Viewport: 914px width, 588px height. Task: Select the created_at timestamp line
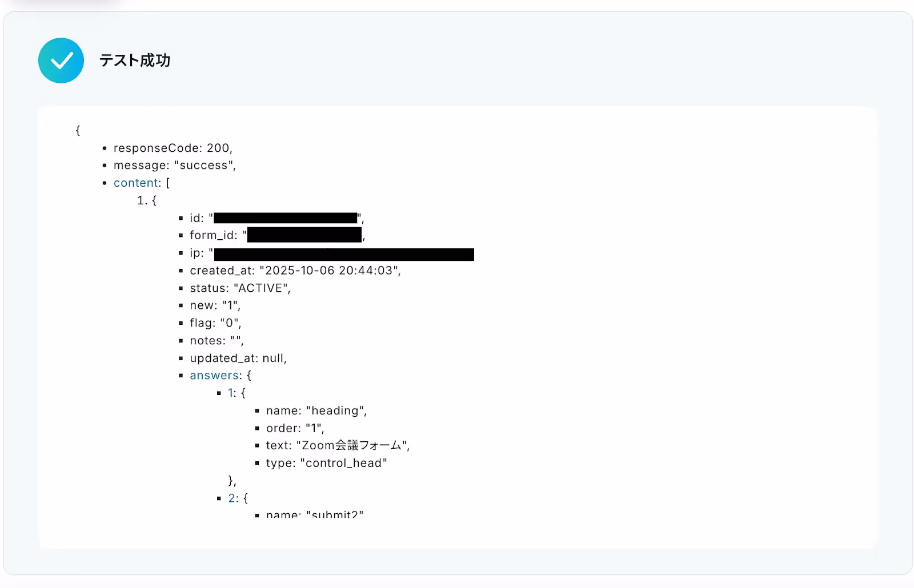pyautogui.click(x=295, y=270)
